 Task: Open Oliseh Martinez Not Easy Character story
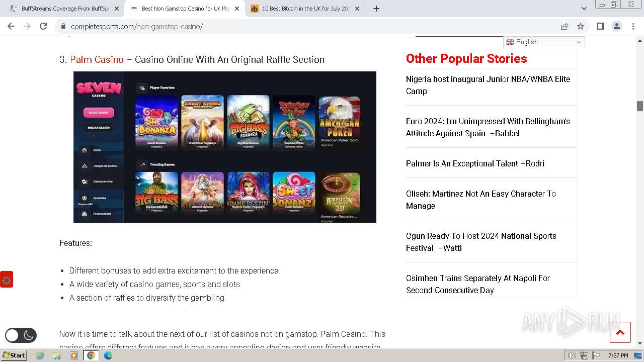[481, 200]
